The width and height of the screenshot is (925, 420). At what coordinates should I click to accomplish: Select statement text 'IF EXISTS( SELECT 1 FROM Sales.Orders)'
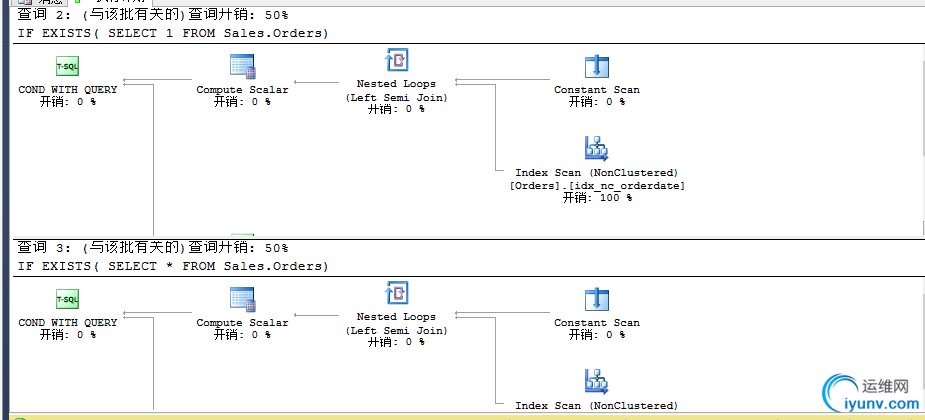click(173, 34)
